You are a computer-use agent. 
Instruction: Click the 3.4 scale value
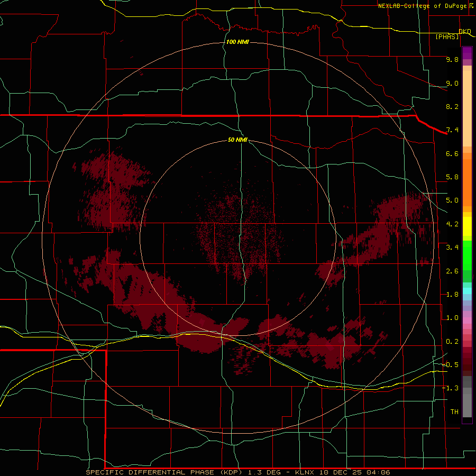452,248
